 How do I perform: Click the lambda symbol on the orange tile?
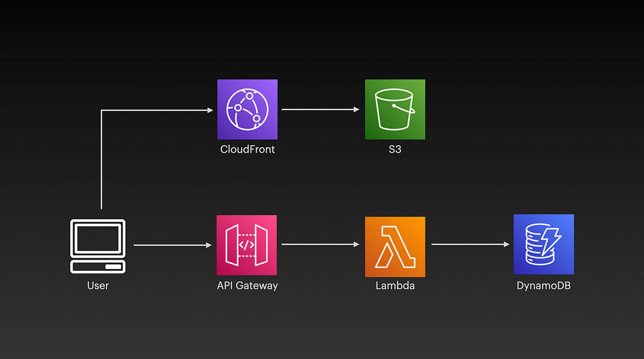(x=395, y=246)
